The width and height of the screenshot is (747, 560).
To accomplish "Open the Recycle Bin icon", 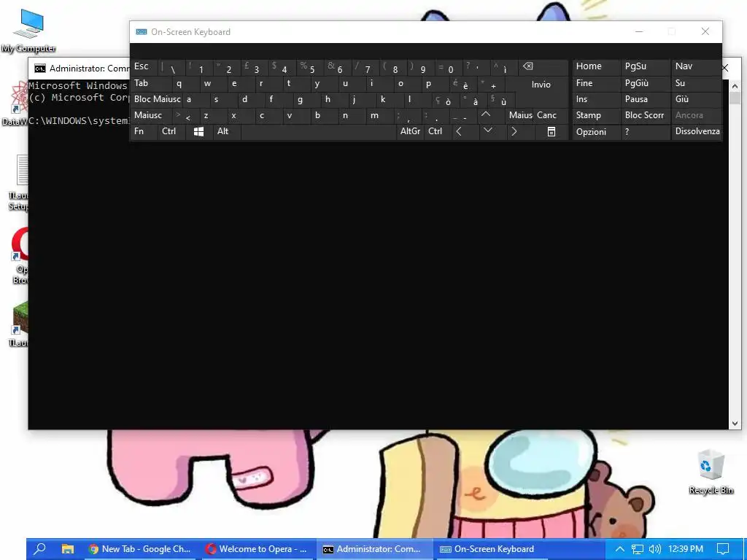I will [x=711, y=472].
